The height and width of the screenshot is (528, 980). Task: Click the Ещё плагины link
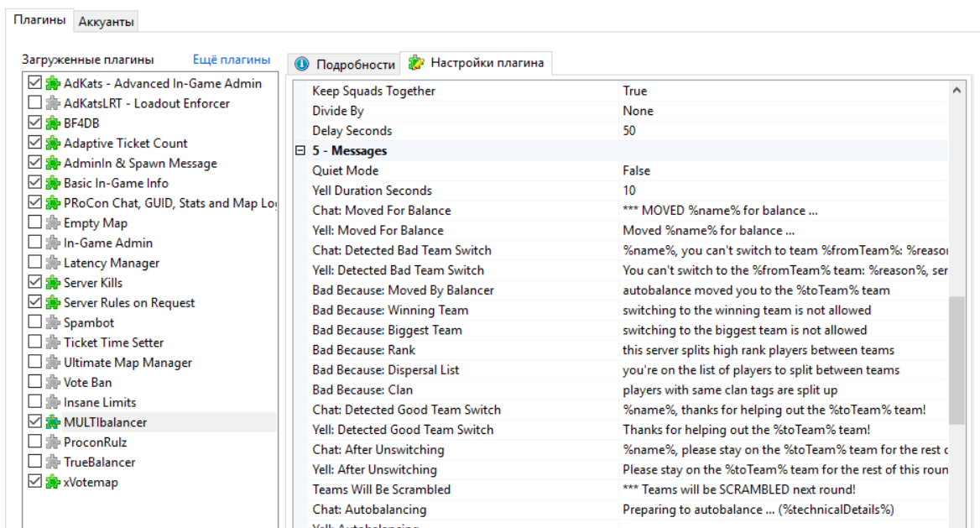tap(232, 60)
